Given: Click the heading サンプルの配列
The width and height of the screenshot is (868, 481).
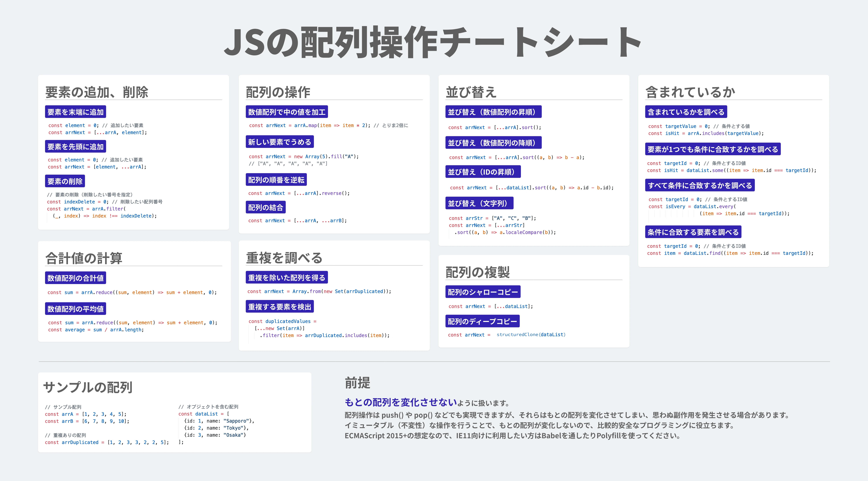Looking at the screenshot, I should coord(88,387).
